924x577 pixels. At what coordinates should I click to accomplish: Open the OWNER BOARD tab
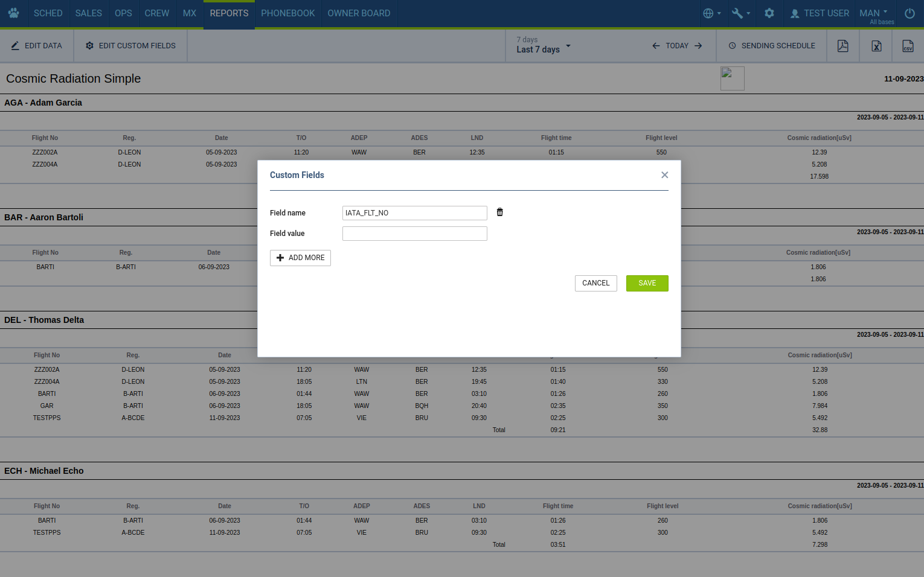pos(359,13)
